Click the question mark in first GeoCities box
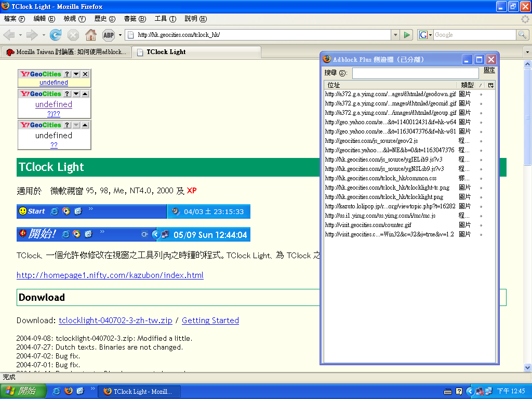Screen dimensions: 532x399 point(67,74)
